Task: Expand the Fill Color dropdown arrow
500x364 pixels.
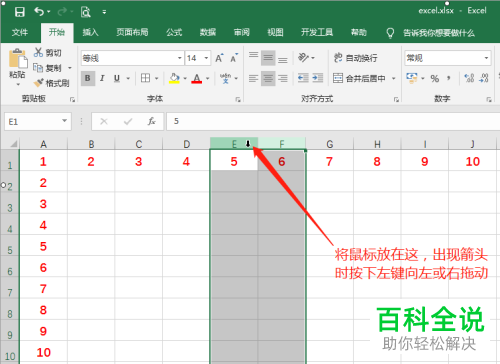Action: [185, 79]
